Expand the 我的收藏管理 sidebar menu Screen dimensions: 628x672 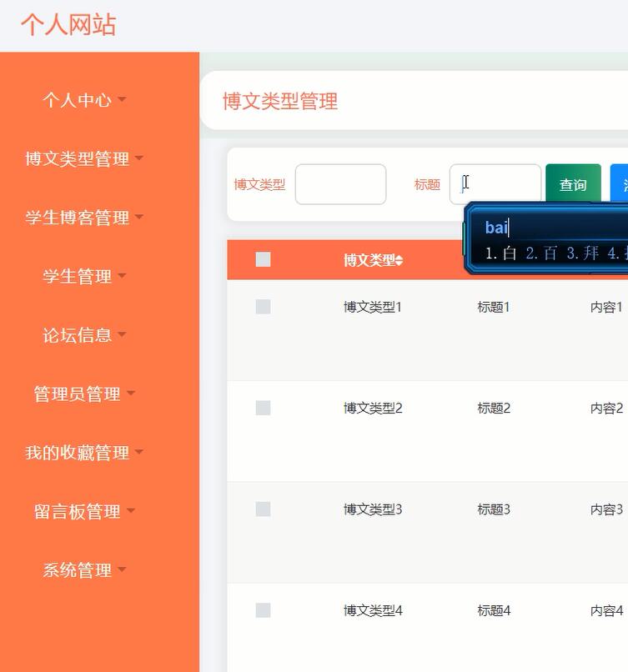[84, 452]
